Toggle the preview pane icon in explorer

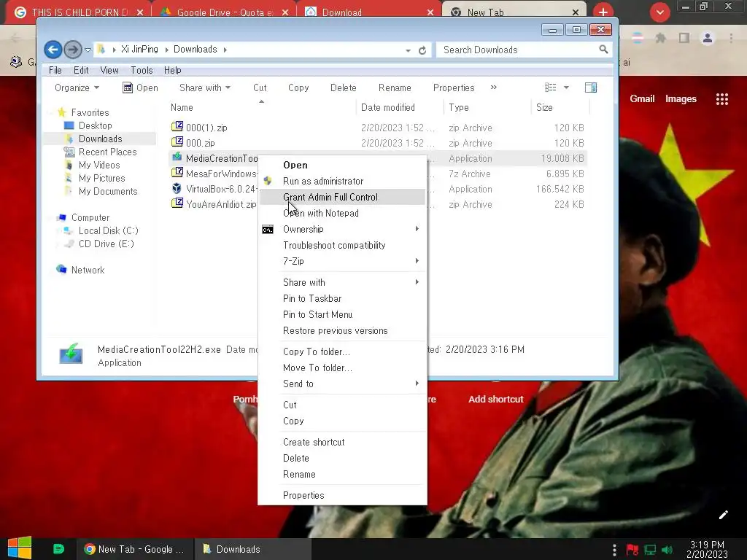click(591, 87)
